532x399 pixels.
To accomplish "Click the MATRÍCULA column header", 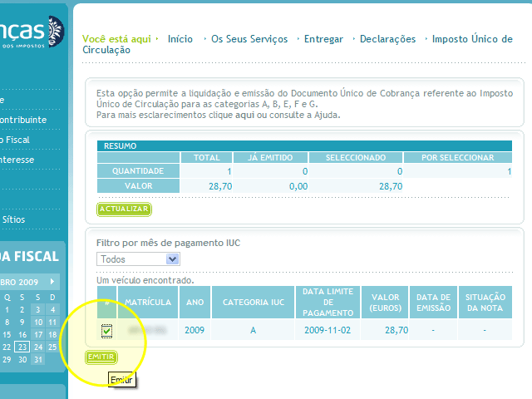I will click(x=148, y=303).
